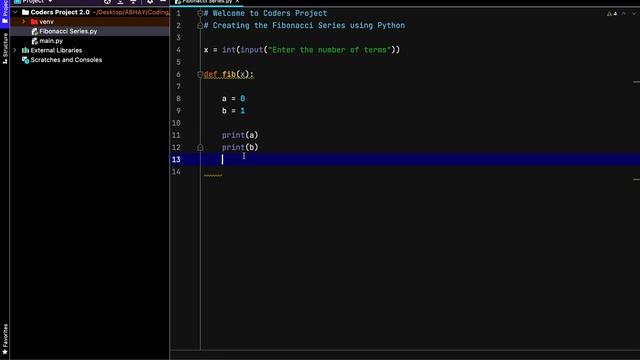Open the Favorites tool window side tab
This screenshot has width=640, height=360.
coord(5,339)
